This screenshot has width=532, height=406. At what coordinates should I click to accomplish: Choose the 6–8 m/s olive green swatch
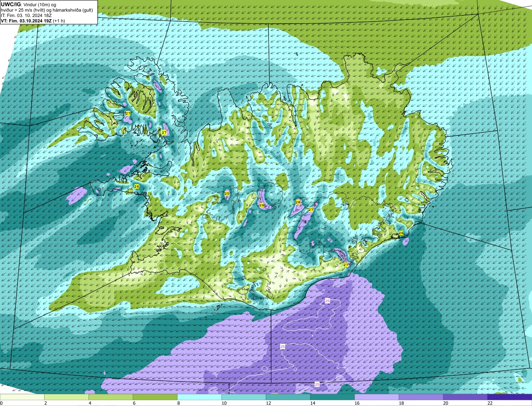coord(155,397)
